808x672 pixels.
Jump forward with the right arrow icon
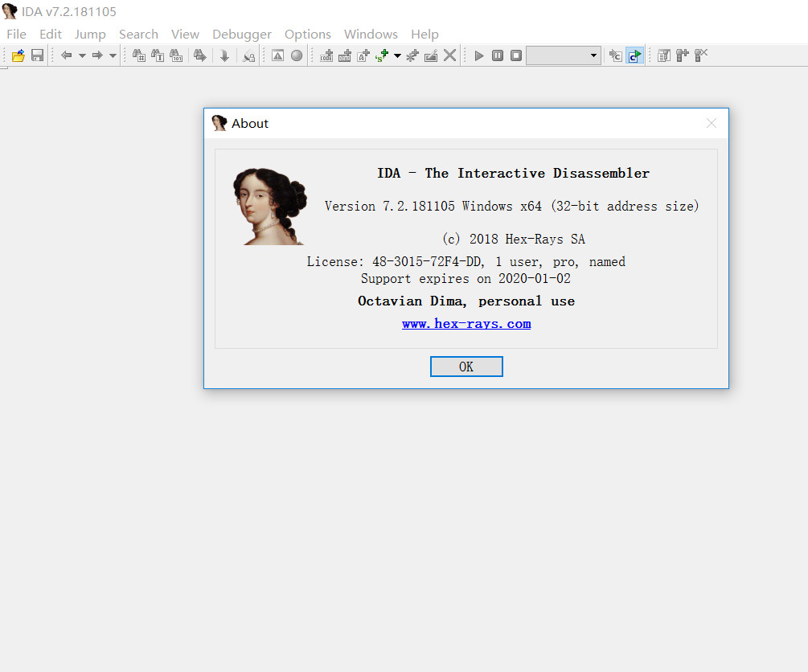(97, 55)
